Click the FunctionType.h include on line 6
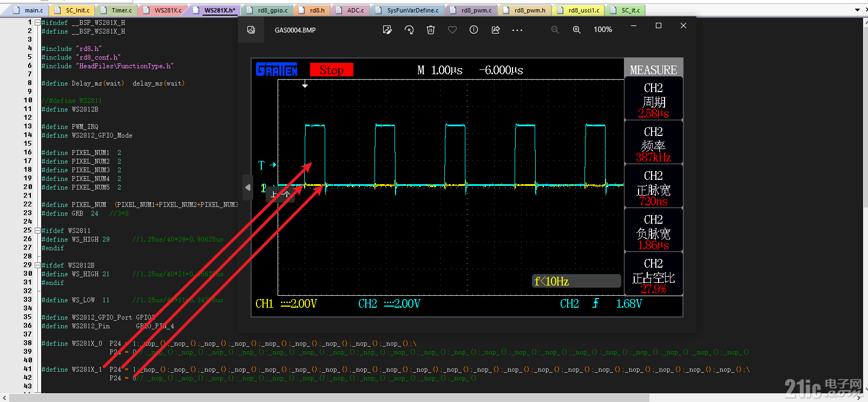Image resolution: width=868 pixels, height=402 pixels. pyautogui.click(x=108, y=66)
